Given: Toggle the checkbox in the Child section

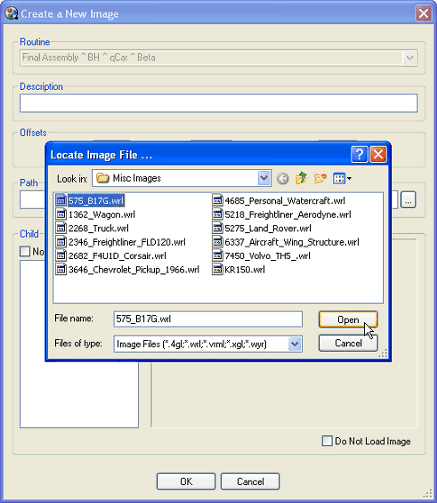Looking at the screenshot, I should [25, 251].
